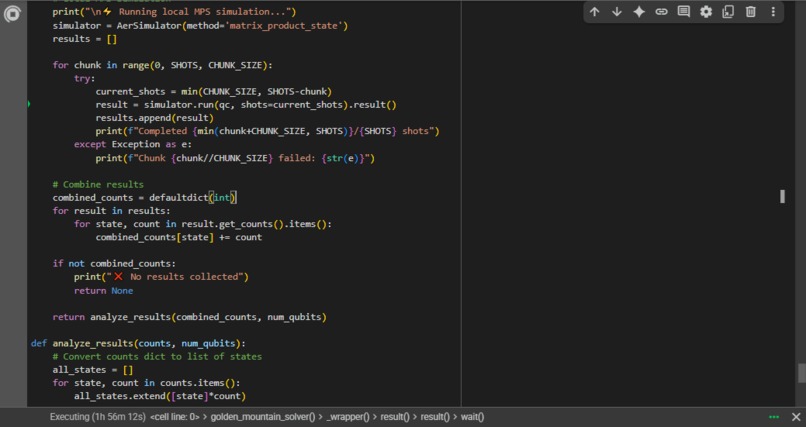The height and width of the screenshot is (427, 806).
Task: Close the execution status bar
Action: point(796,417)
